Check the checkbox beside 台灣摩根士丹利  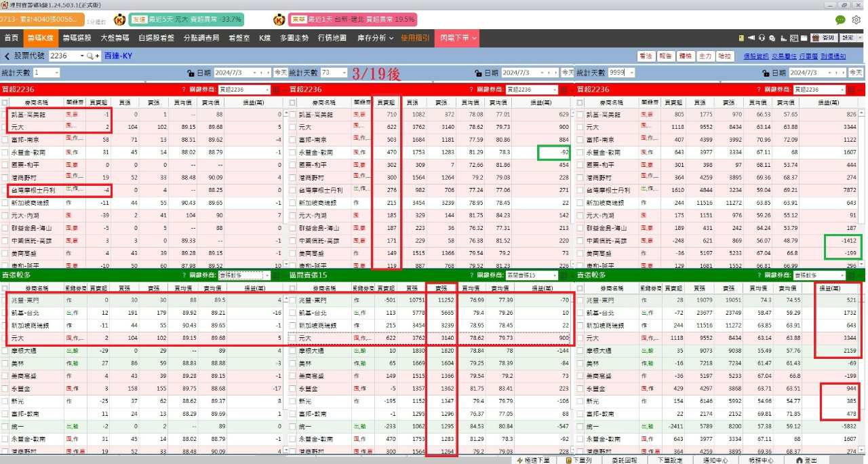5,190
